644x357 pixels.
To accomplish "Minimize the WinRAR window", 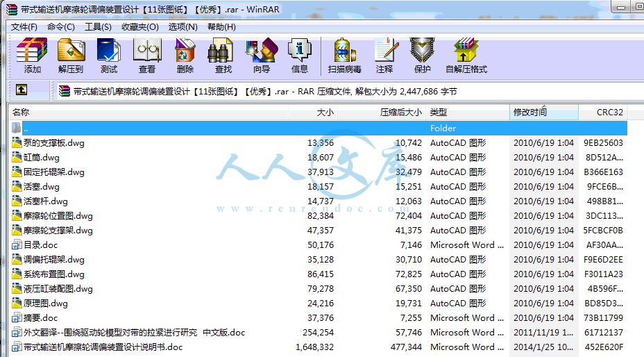I will pos(620,7).
